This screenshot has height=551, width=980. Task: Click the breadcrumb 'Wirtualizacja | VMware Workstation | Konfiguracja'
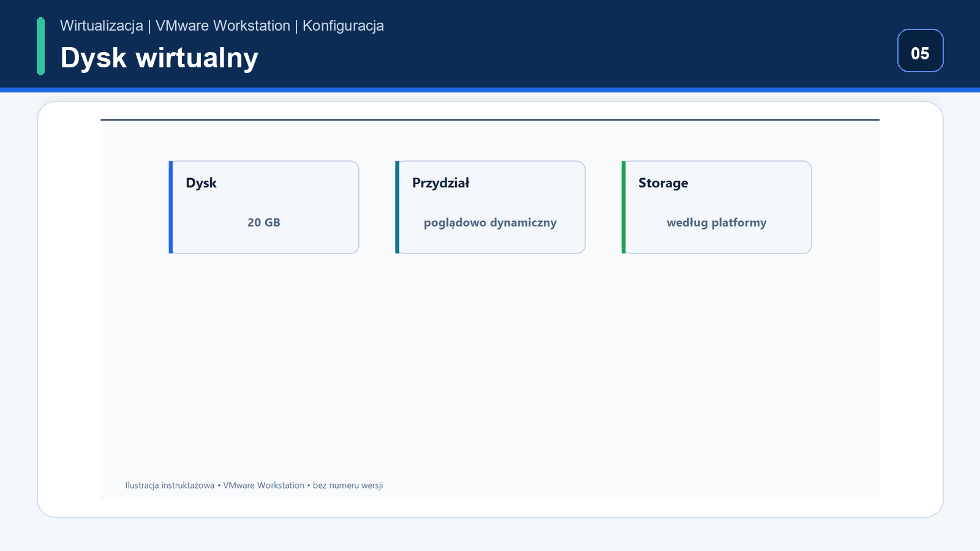222,26
